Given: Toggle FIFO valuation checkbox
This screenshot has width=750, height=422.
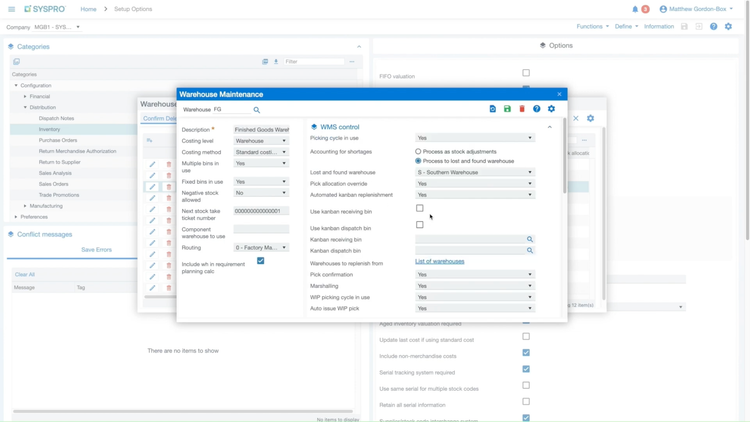Looking at the screenshot, I should tap(526, 73).
